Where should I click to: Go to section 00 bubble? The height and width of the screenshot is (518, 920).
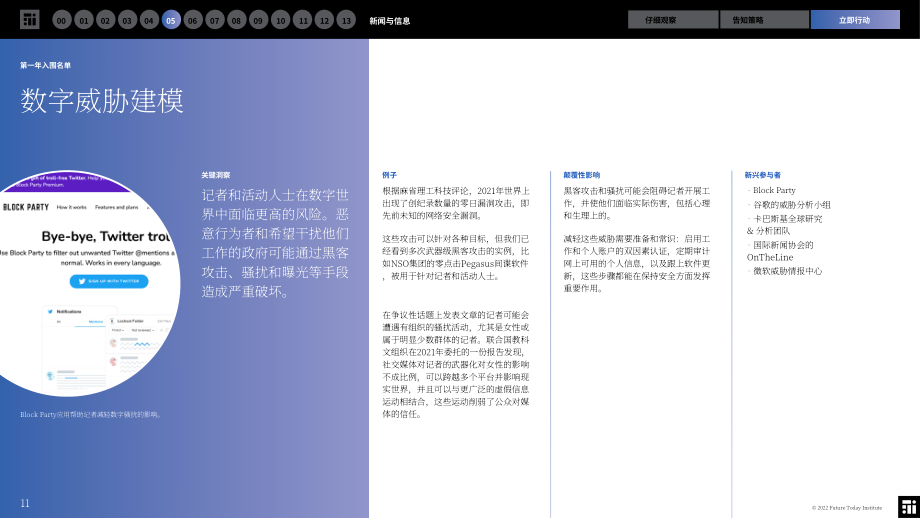(x=62, y=20)
